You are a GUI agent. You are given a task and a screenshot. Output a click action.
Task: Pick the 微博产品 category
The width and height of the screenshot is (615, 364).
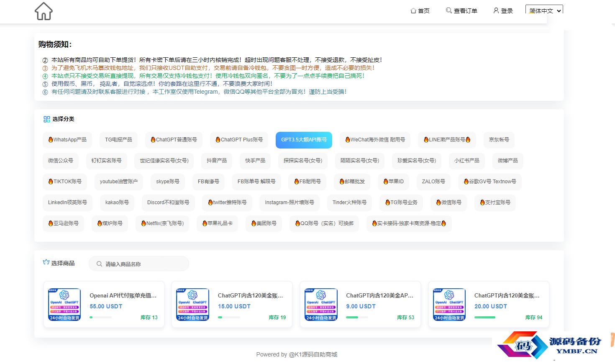508,161
